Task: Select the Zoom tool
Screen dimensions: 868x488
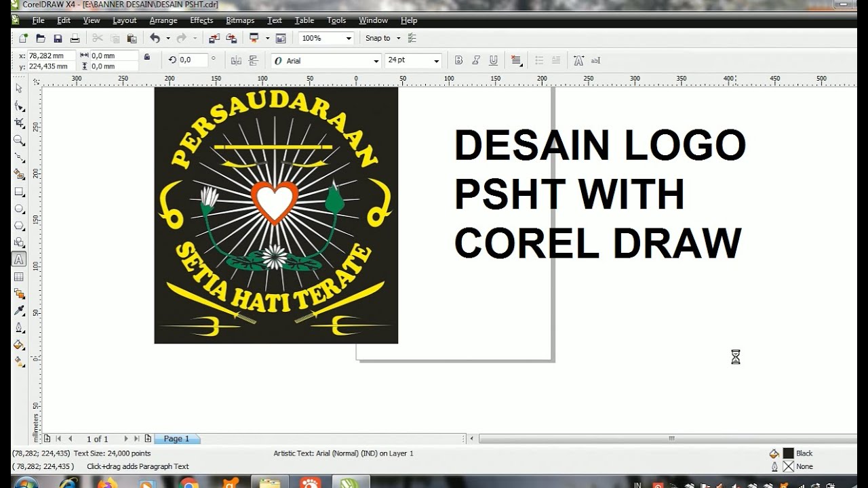Action: click(x=19, y=140)
